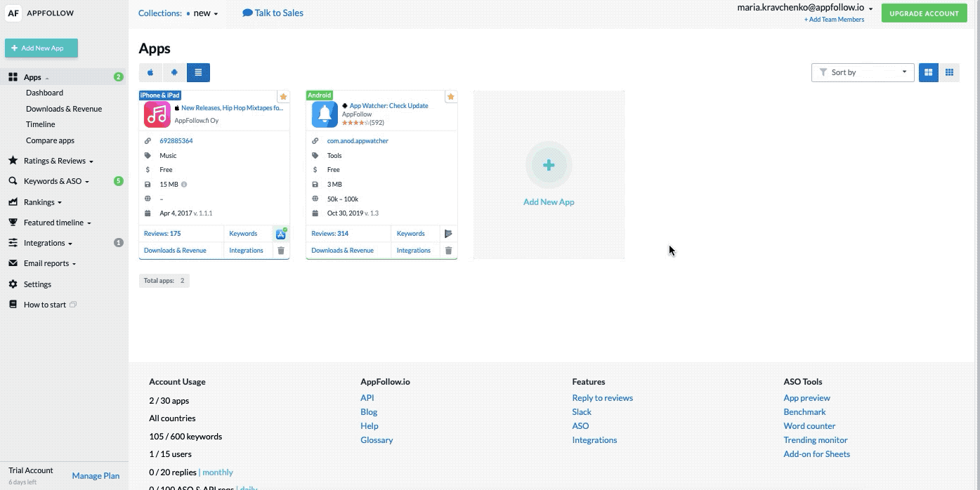This screenshot has height=490, width=980.
Task: Click Add Team Members link
Action: (x=834, y=20)
